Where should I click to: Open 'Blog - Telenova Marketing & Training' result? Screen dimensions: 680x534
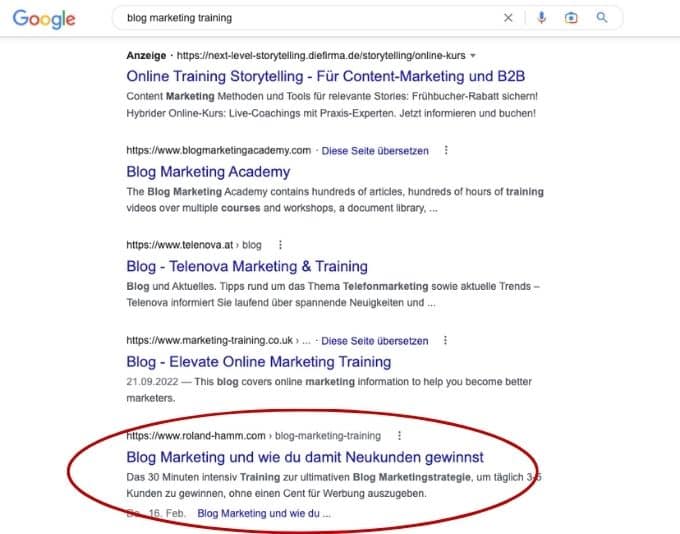tap(247, 266)
